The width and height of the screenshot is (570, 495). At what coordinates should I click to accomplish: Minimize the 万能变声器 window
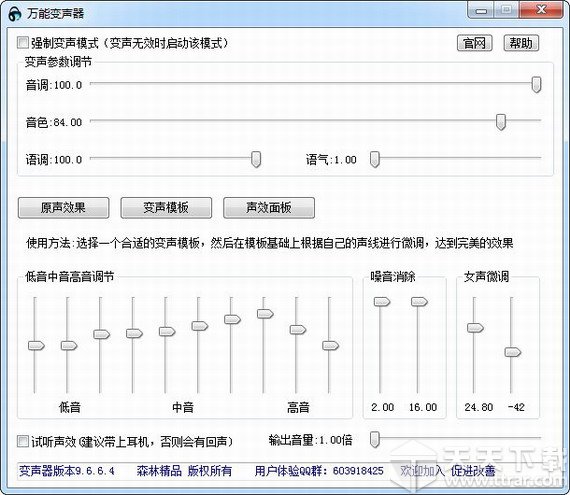pos(481,10)
